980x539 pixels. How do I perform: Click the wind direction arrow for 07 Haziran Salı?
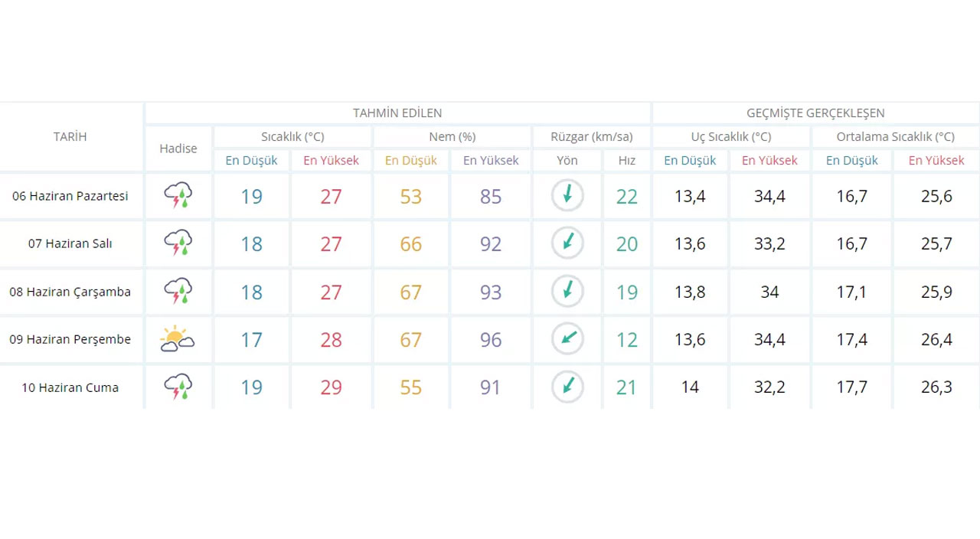pos(567,243)
